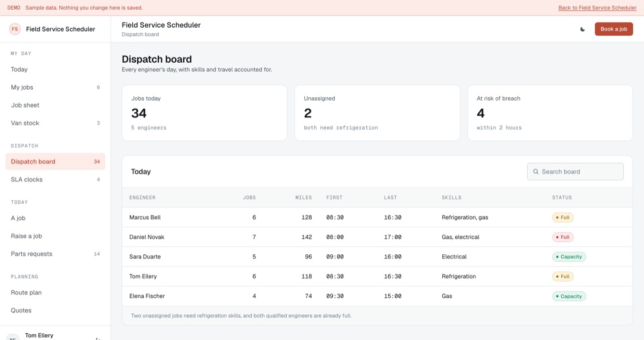Follow the Back to Field Service Scheduler link
644x340 pixels.
[x=597, y=8]
